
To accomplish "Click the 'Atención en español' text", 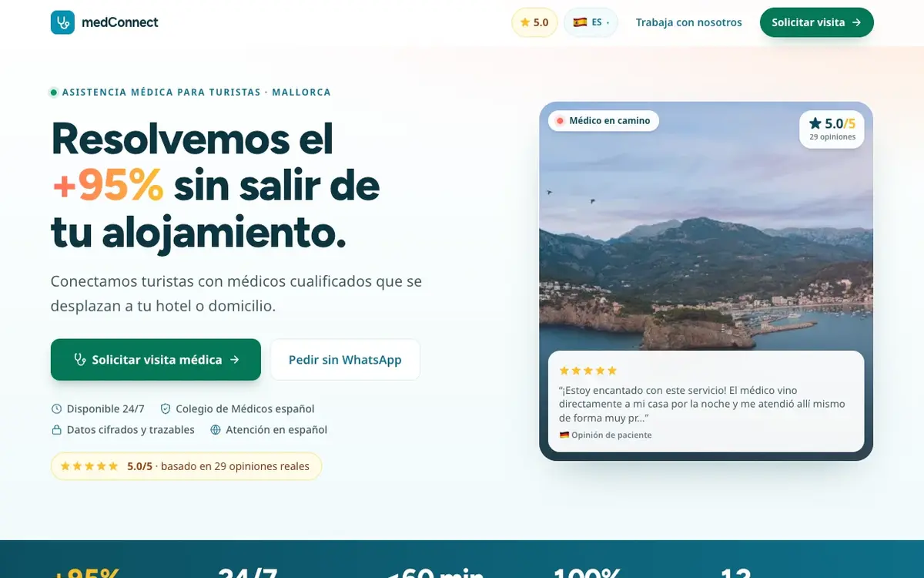I will point(276,430).
